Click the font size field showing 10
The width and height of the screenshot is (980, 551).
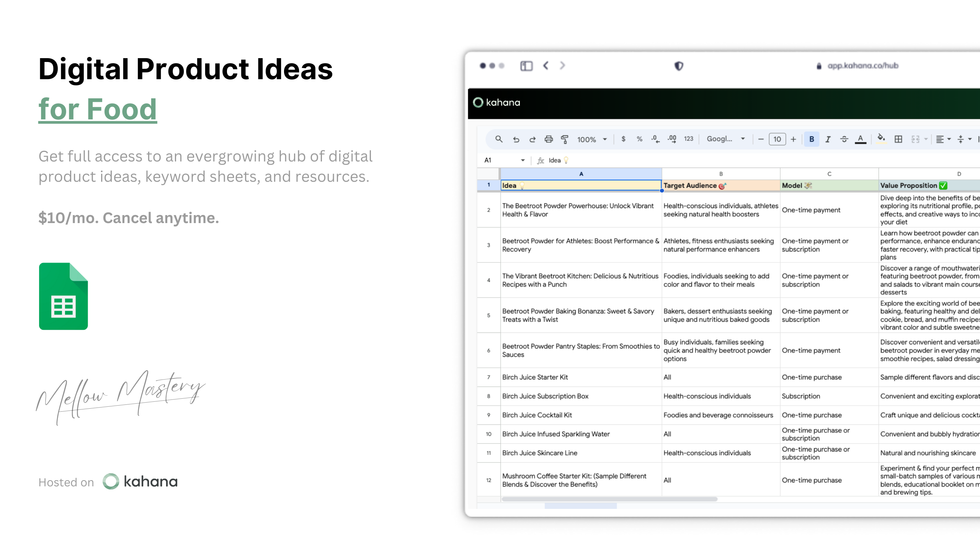(x=777, y=139)
